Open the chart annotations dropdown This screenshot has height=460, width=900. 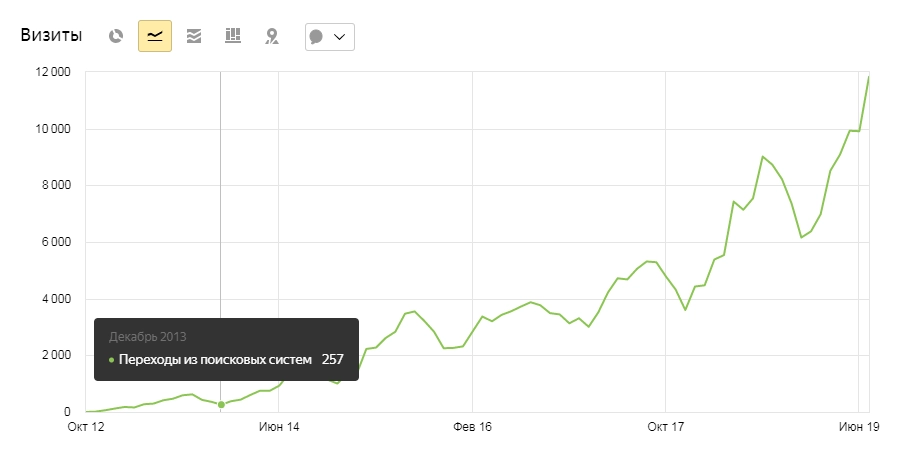(x=329, y=36)
